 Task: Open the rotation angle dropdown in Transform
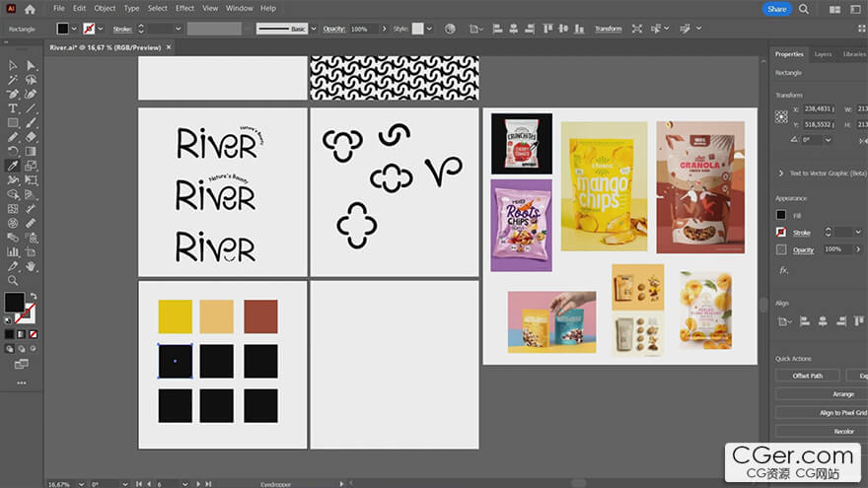[828, 140]
